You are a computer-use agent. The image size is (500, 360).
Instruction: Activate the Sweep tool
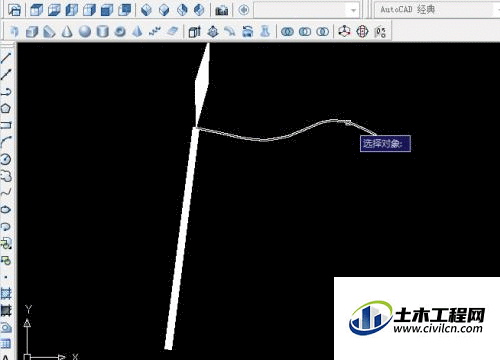click(230, 32)
